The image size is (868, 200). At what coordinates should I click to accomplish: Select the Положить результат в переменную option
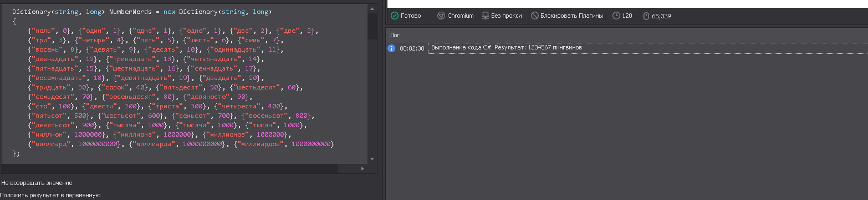pyautogui.click(x=50, y=195)
